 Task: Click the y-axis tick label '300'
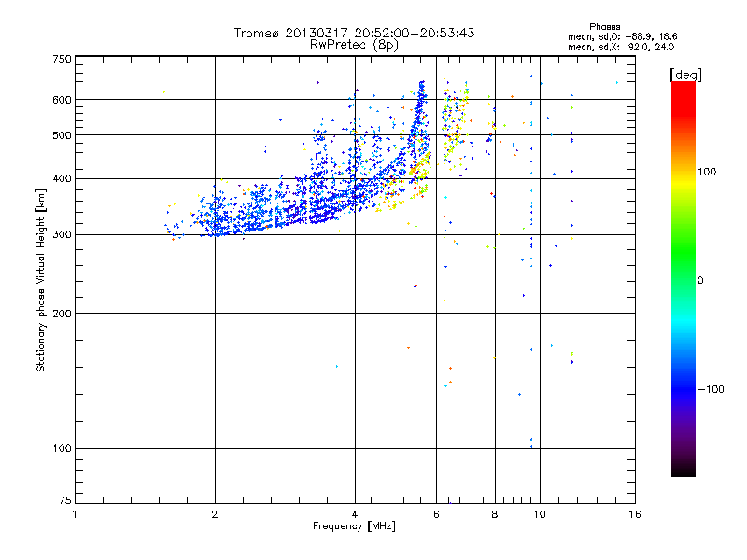pyautogui.click(x=62, y=234)
